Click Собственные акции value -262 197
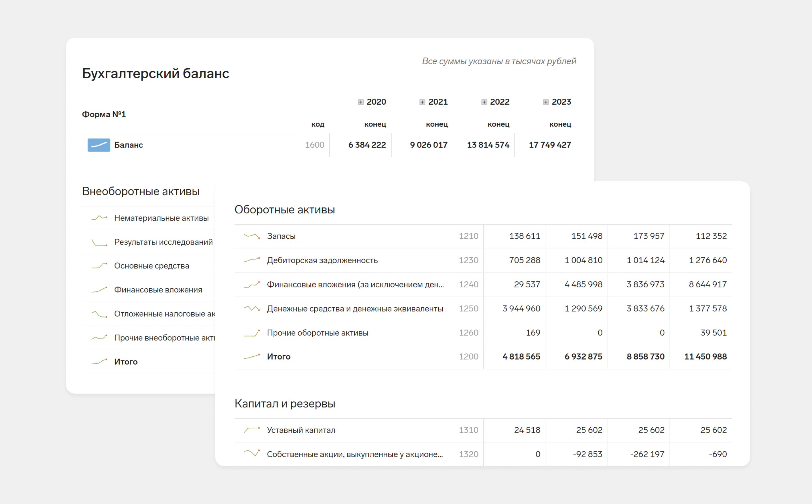812x504 pixels. point(647,454)
